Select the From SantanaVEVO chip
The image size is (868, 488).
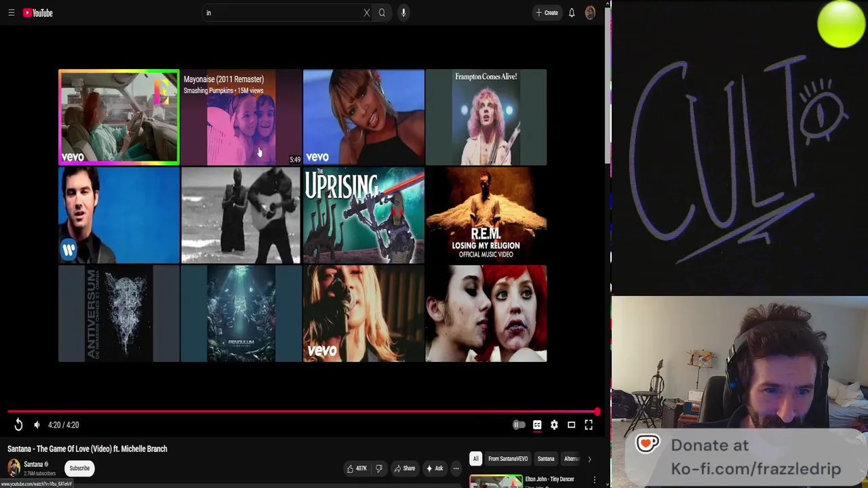coord(508,459)
